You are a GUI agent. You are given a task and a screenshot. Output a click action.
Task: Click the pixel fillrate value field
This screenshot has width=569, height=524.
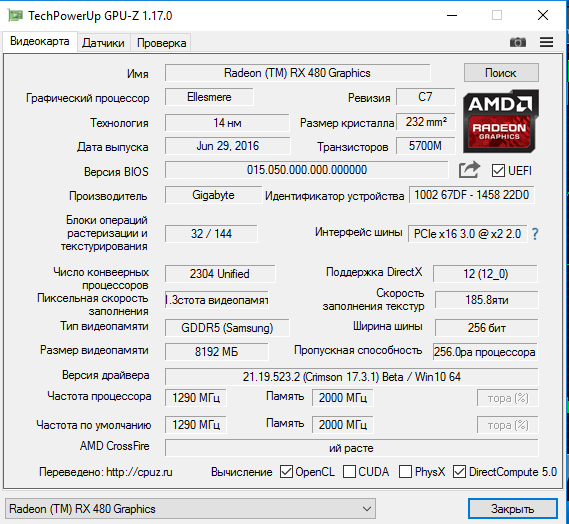(x=217, y=300)
